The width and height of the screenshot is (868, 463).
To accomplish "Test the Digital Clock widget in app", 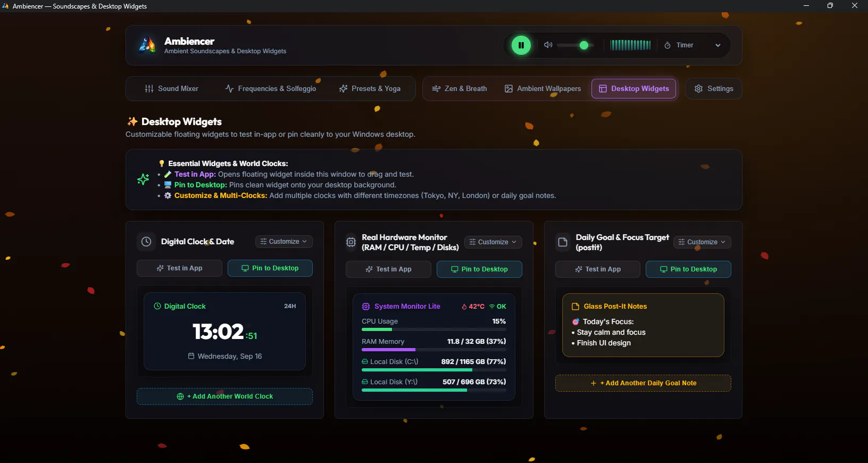I will click(x=179, y=268).
